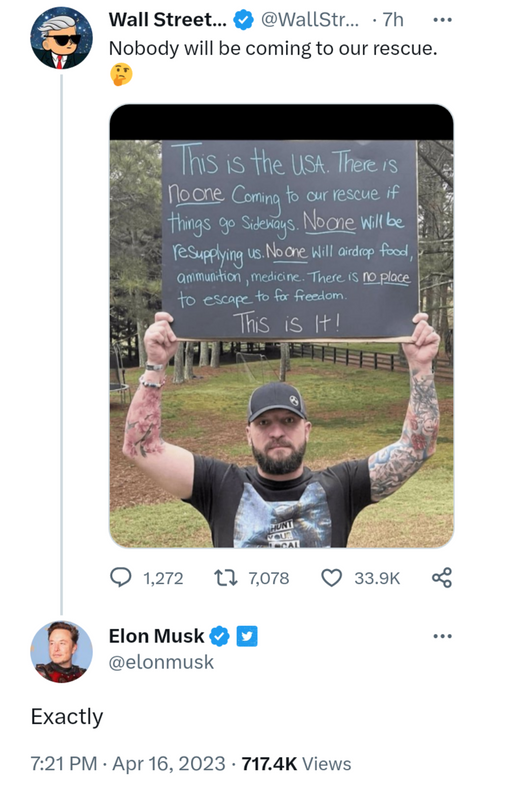Click Wall Street's blue verified badge
510x797 pixels.
click(x=243, y=20)
